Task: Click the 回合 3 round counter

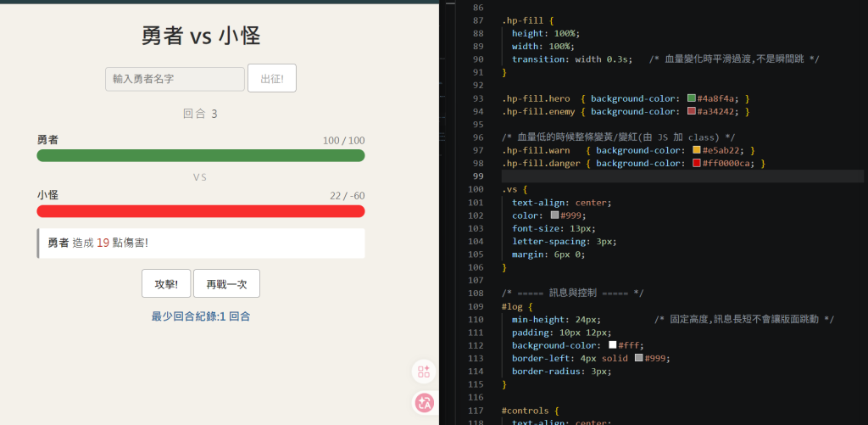Action: click(200, 114)
